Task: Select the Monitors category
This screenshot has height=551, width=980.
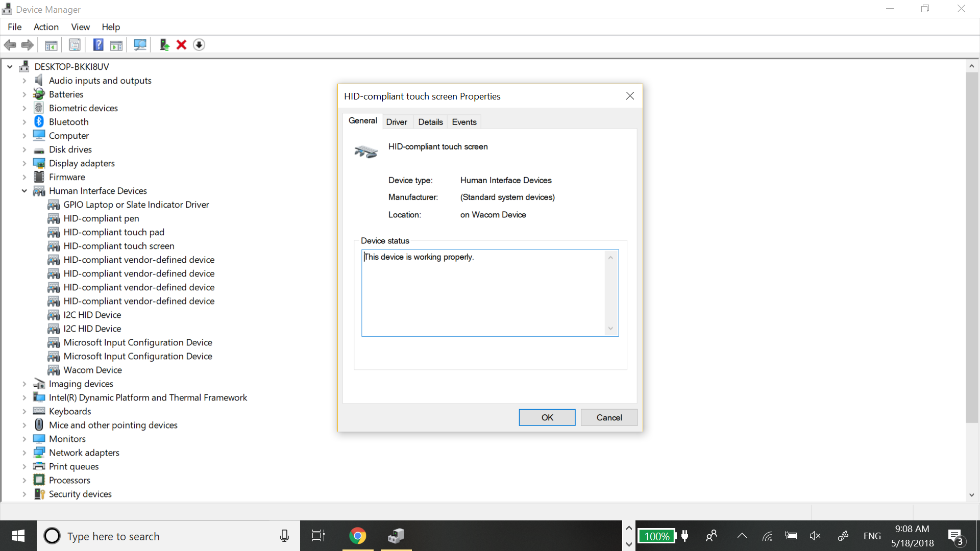Action: click(x=67, y=439)
